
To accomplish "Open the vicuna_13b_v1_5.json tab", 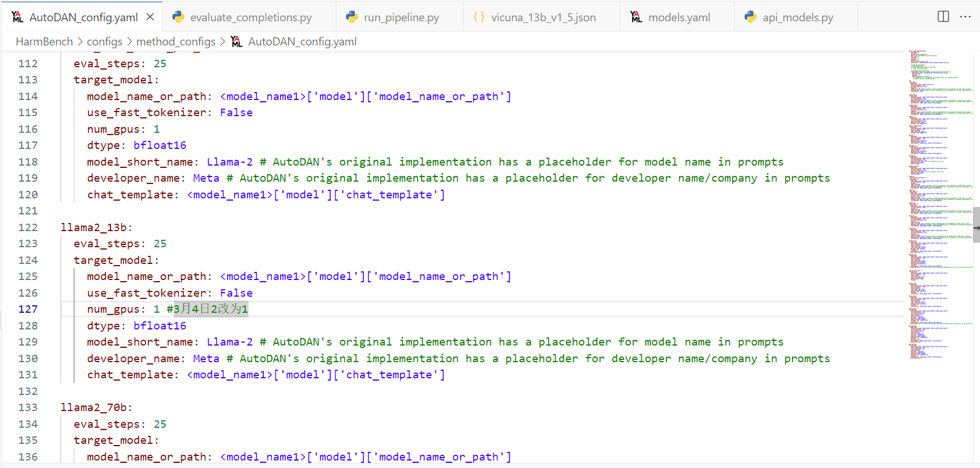I will pos(542,17).
